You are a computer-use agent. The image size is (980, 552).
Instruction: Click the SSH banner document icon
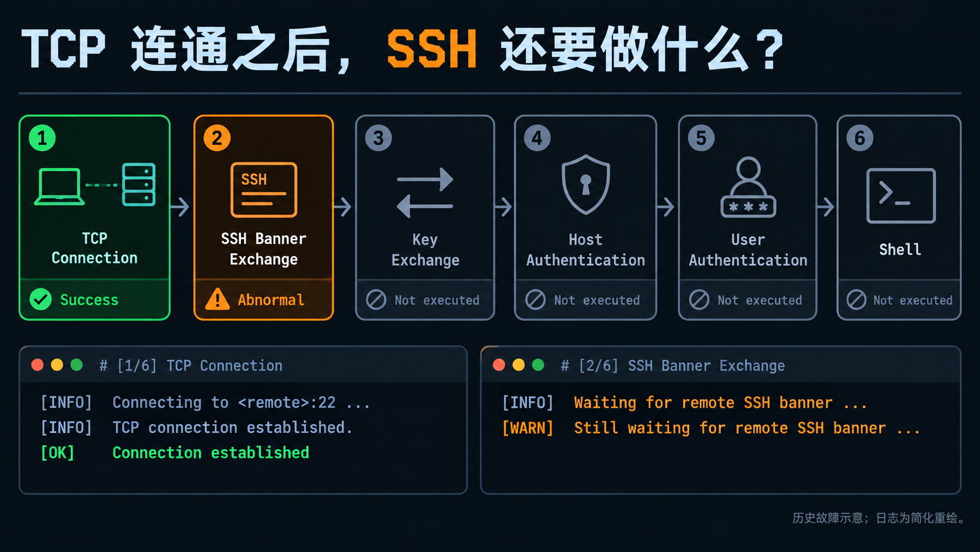264,190
